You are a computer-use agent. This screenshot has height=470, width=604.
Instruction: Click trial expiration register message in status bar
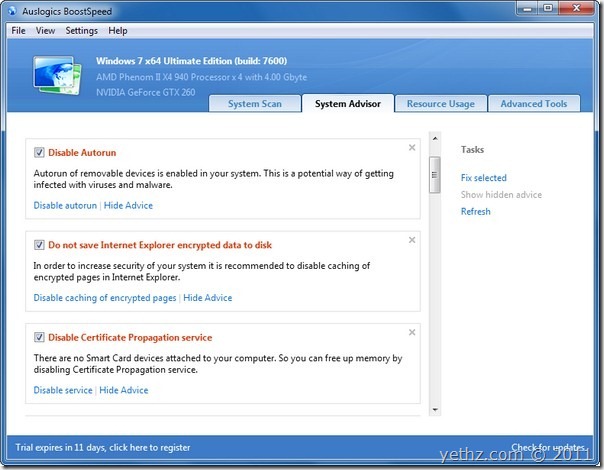point(104,447)
